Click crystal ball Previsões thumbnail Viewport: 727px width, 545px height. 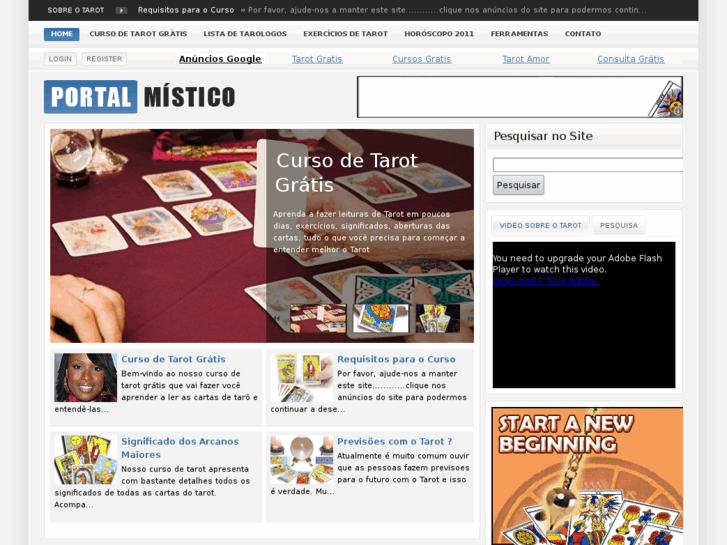(x=302, y=460)
